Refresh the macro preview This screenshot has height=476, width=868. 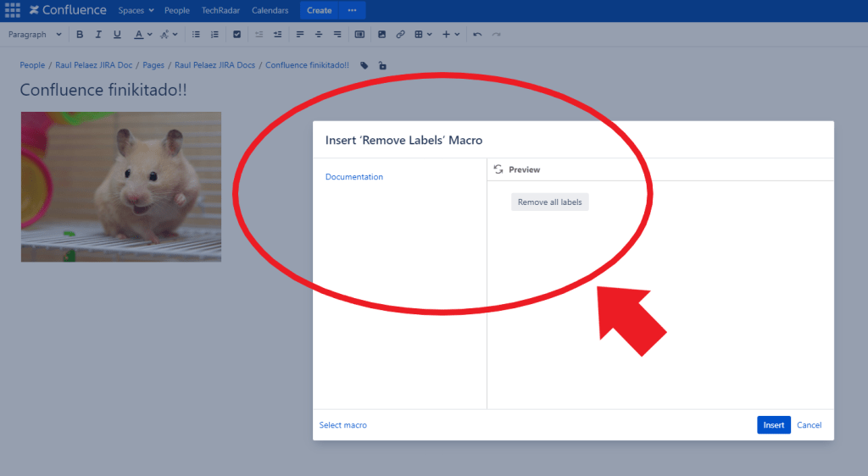[498, 169]
